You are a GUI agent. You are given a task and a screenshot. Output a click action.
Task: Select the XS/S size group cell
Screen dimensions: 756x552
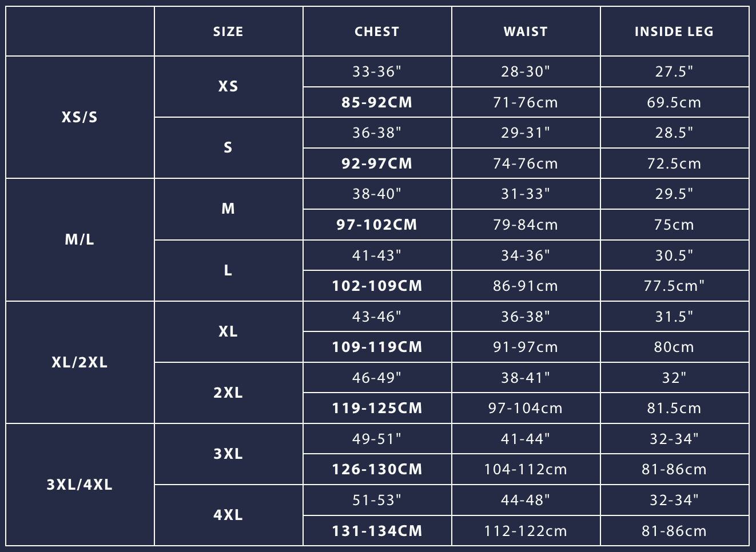coord(80,117)
